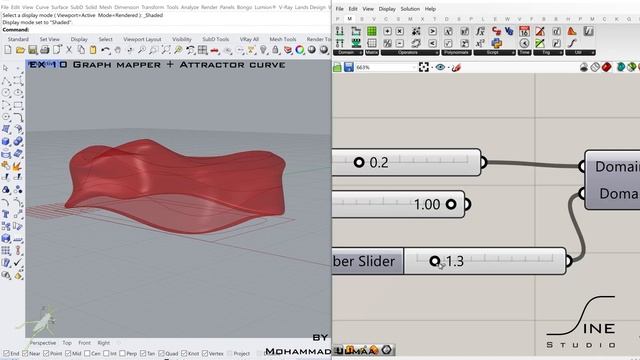Click the 1.00 slider grip
The image size is (640, 360).
click(451, 204)
